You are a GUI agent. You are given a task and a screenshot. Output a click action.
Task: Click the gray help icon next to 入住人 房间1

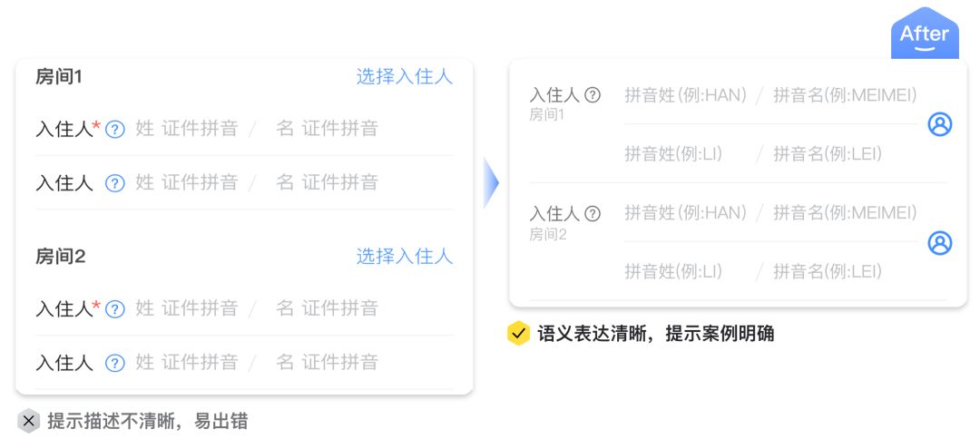(592, 95)
